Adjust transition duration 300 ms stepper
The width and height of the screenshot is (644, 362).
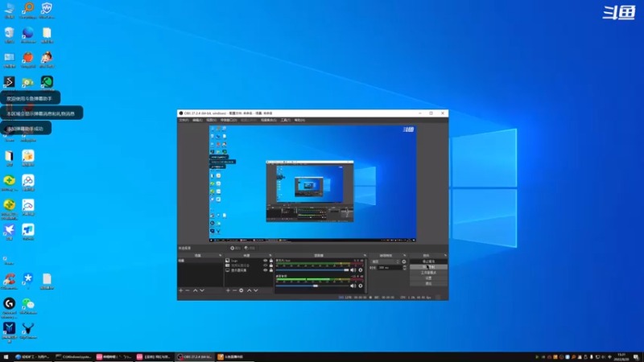click(x=405, y=268)
